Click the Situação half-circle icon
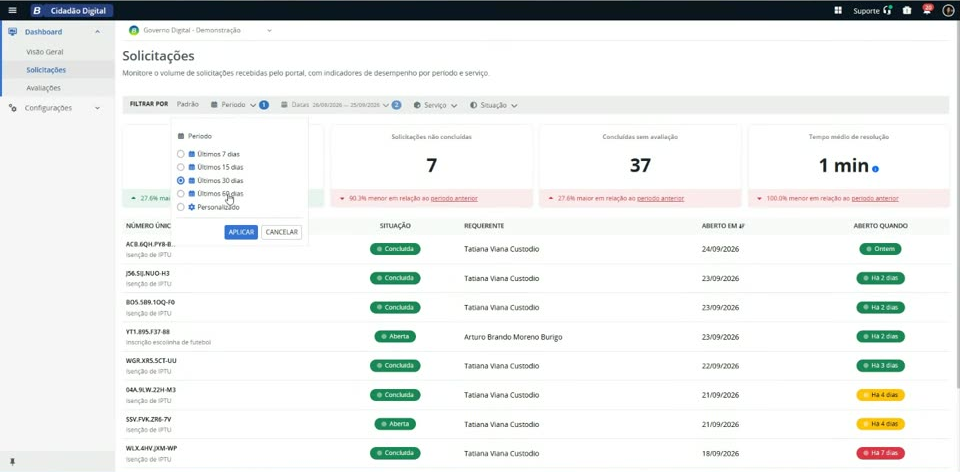The height and width of the screenshot is (472, 960). coord(473,105)
